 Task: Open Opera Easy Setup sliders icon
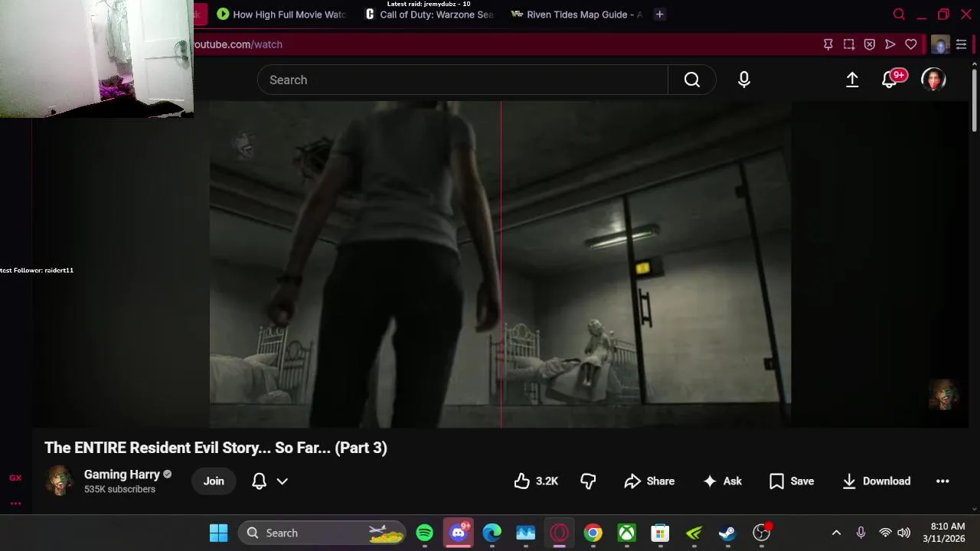click(x=961, y=44)
